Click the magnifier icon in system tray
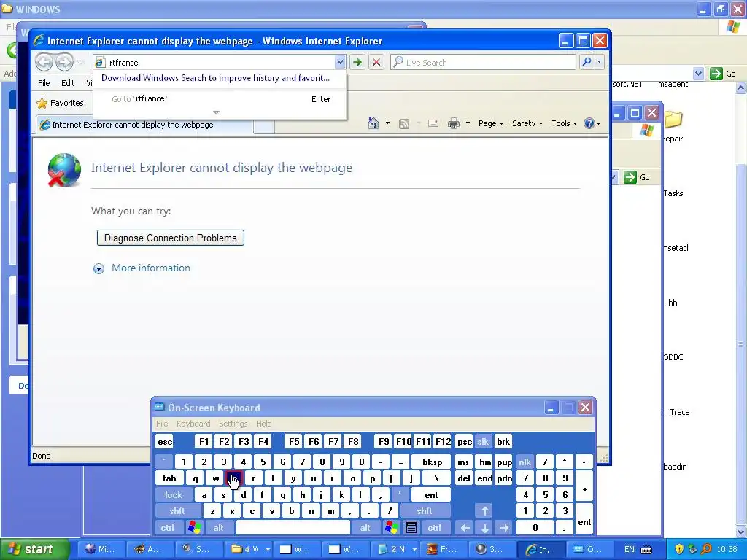This screenshot has width=747, height=560. 706,549
